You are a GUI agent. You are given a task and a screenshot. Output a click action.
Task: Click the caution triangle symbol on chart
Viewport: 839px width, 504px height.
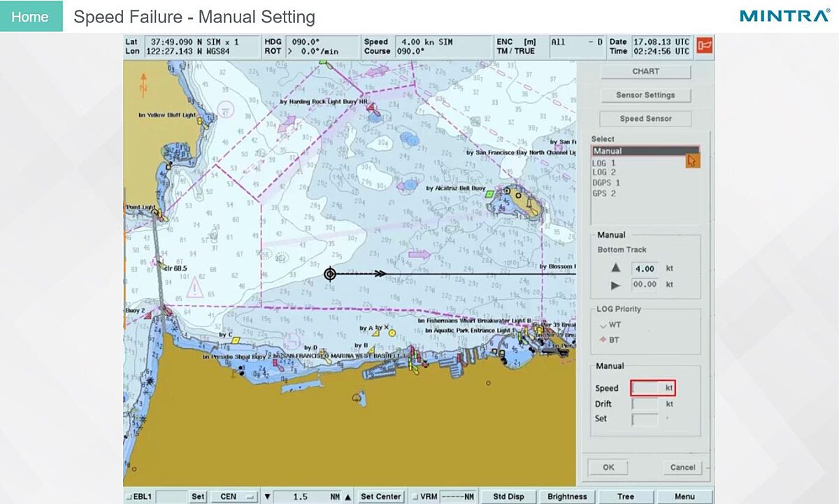tap(195, 287)
